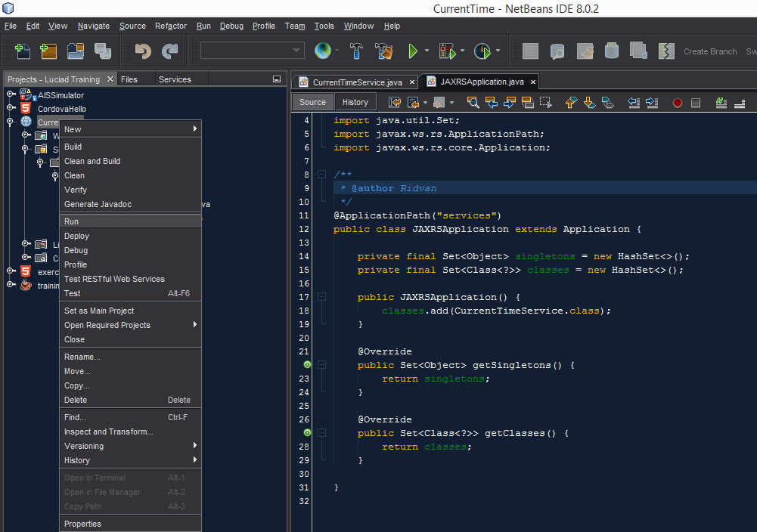Image resolution: width=757 pixels, height=532 pixels.
Task: Click the Shift Line Right icon
Action: (x=652, y=102)
